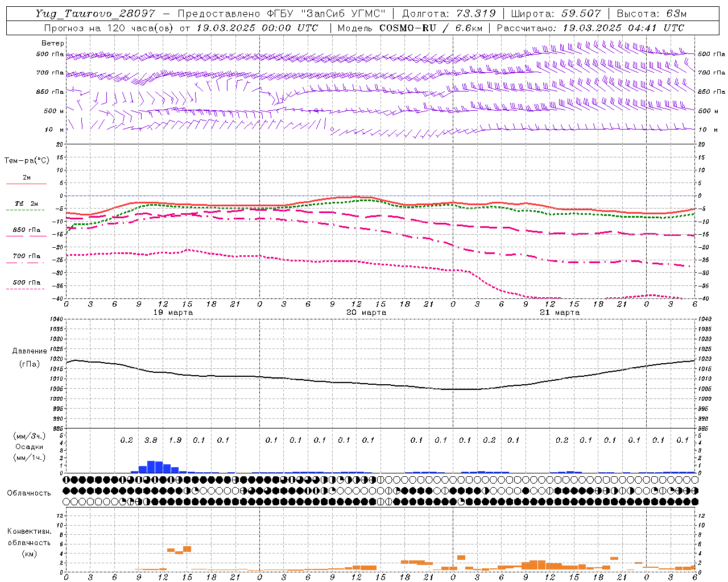728x582 pixels.
Task: Click the 850 гПа temperature legend entry
Action: point(26,230)
